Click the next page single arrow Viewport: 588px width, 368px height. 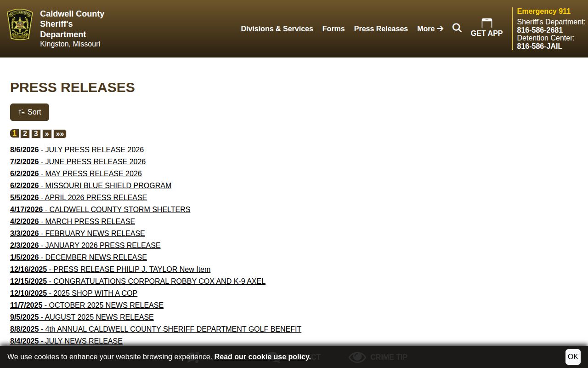(x=47, y=134)
